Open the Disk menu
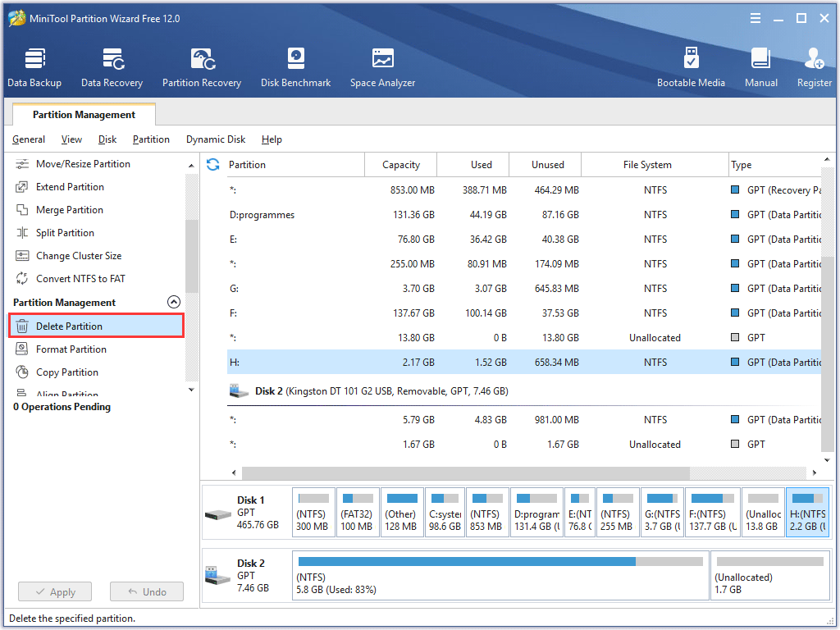840x630 pixels. point(107,139)
